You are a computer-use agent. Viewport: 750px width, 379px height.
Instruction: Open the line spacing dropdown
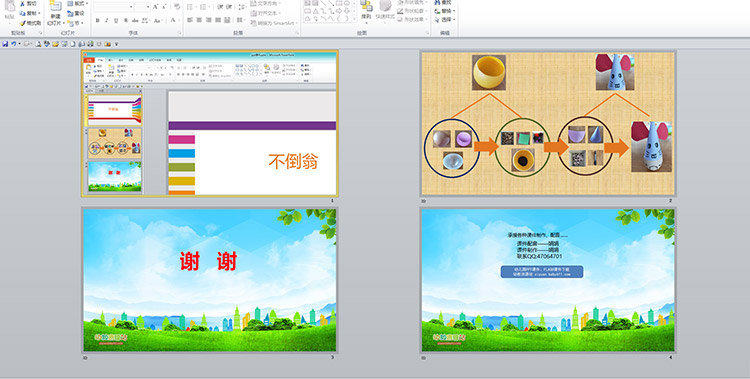(243, 7)
